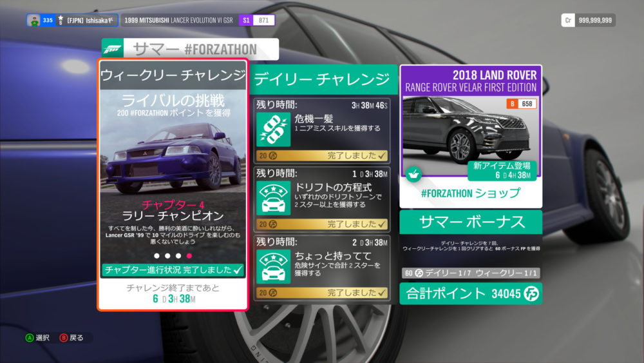Select the サマー ボーナス panel
The width and height of the screenshot is (644, 363).
[470, 222]
